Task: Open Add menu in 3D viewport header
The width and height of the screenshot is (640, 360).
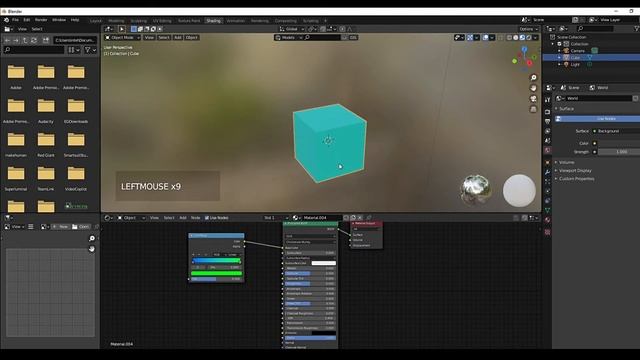Action: coord(178,38)
